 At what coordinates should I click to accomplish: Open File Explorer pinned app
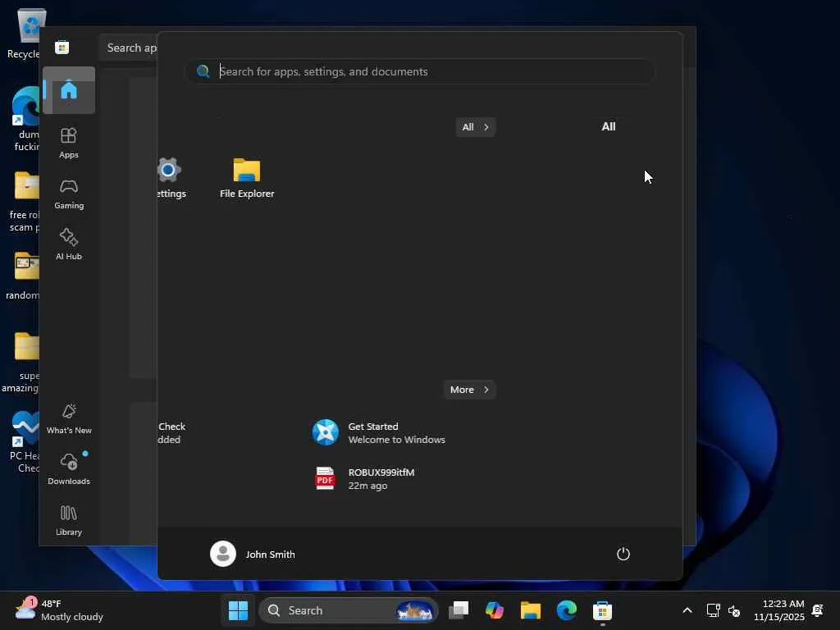[246, 178]
